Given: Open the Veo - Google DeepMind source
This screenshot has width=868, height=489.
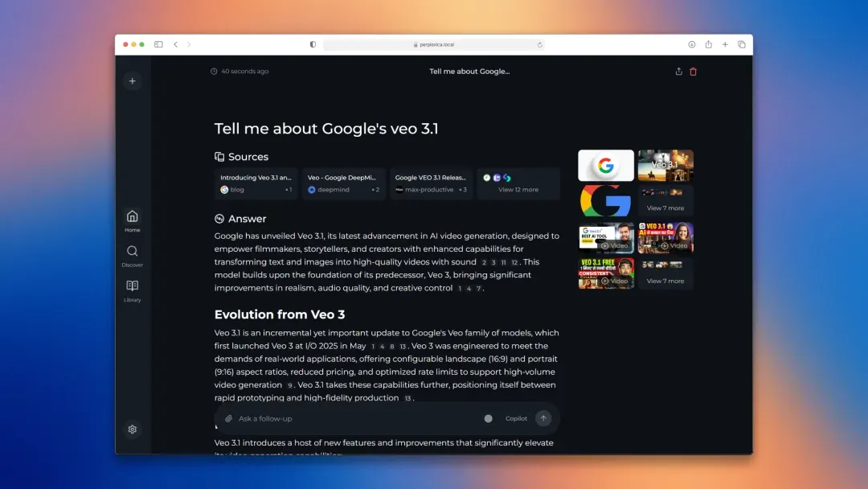Looking at the screenshot, I should click(x=343, y=184).
